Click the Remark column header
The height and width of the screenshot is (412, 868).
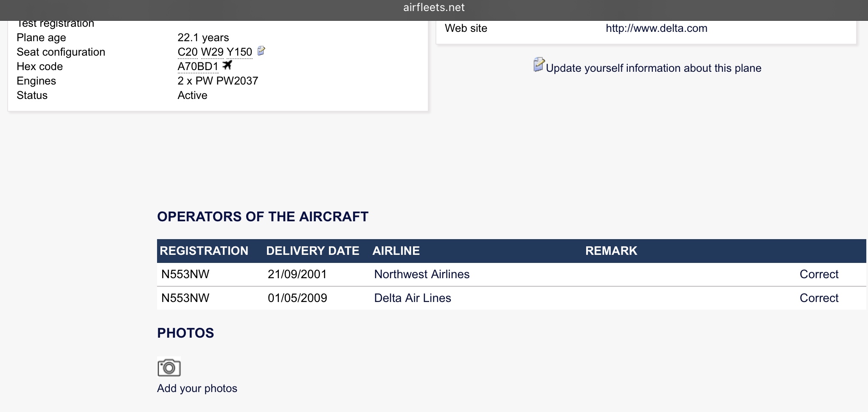(611, 251)
